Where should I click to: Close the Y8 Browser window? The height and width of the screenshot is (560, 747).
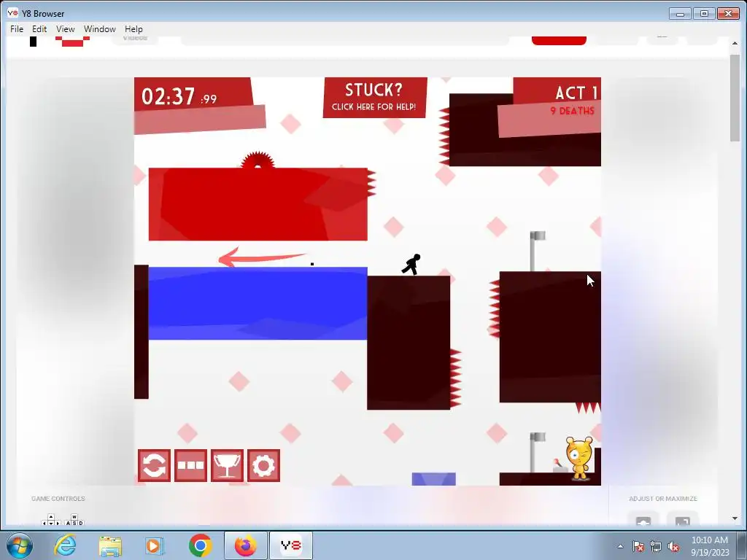(727, 13)
